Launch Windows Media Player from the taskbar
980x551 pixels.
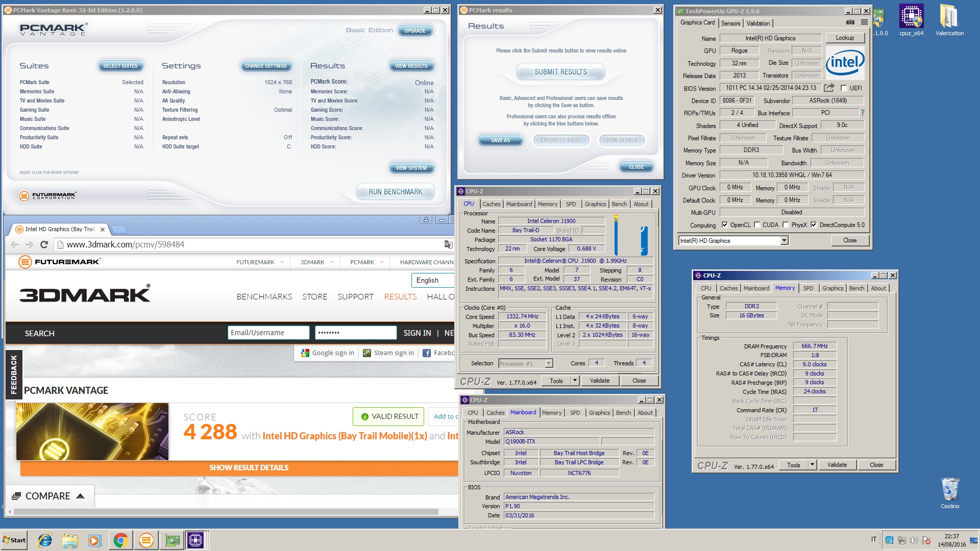95,540
